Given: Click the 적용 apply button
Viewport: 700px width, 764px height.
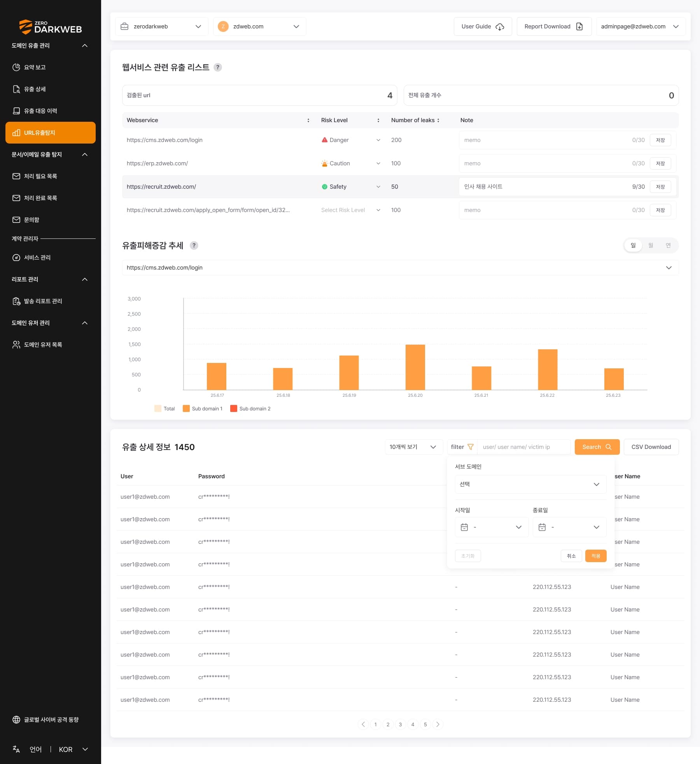Looking at the screenshot, I should click(x=596, y=556).
